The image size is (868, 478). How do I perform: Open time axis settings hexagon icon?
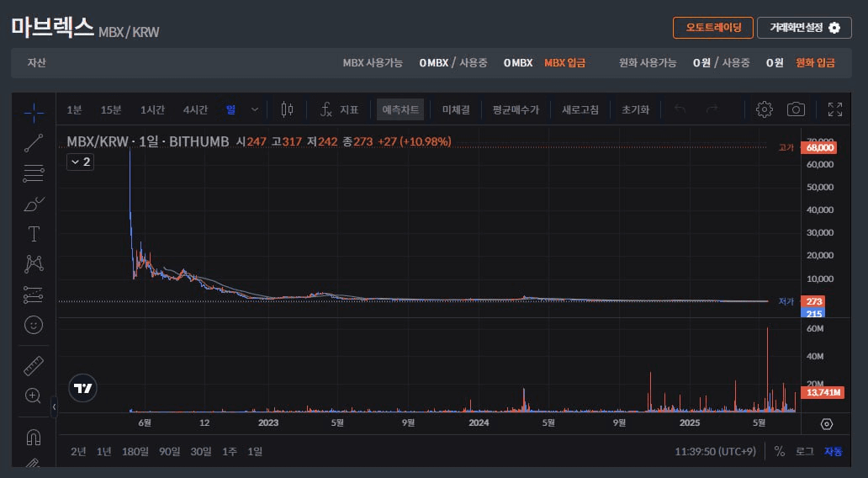tap(827, 423)
